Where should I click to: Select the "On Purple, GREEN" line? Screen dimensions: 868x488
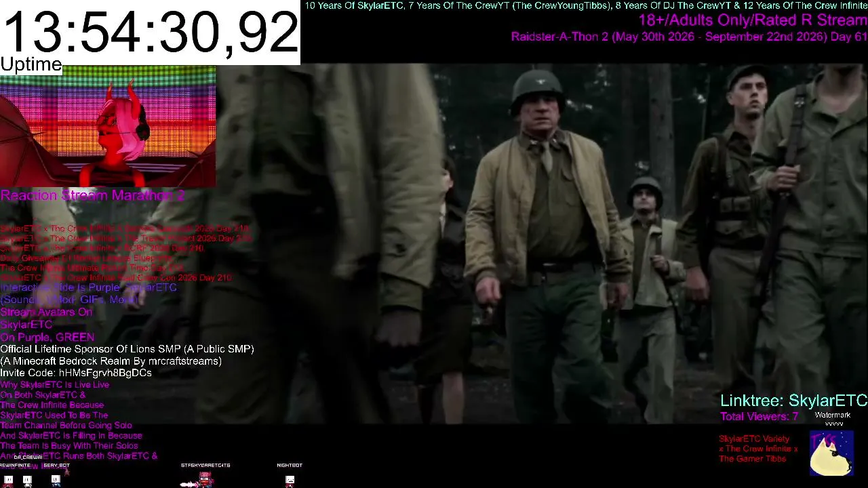47,337
